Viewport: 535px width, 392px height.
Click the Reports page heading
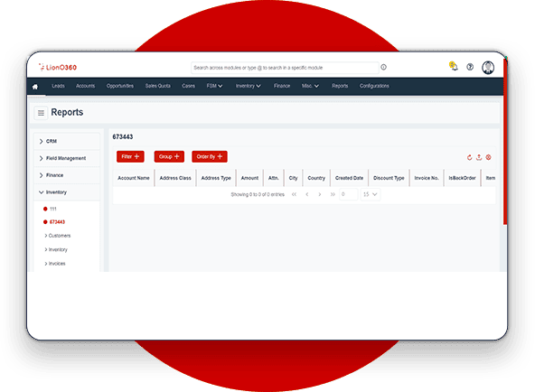[67, 112]
